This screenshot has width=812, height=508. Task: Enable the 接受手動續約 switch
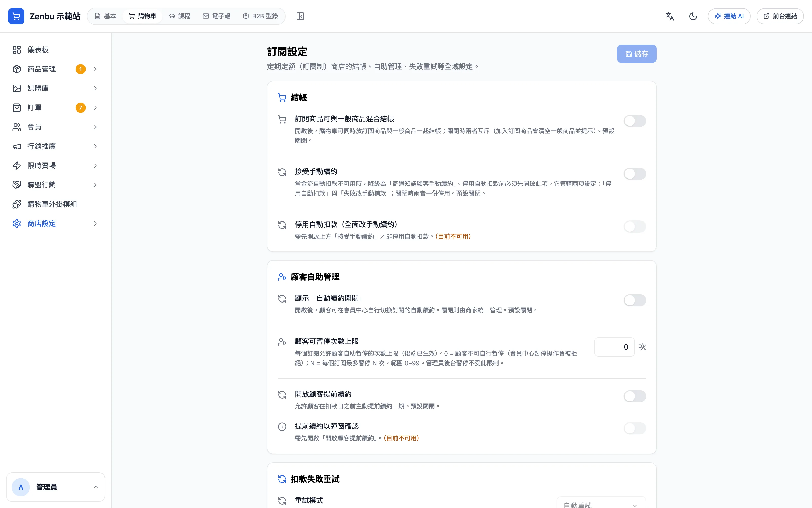point(635,174)
